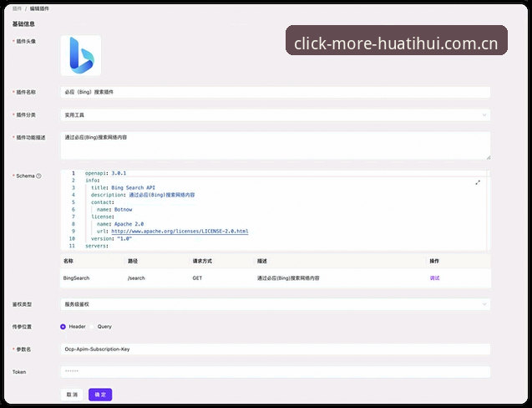Open the plugin category dropdown 实用工具
532x408 pixels.
(x=276, y=115)
